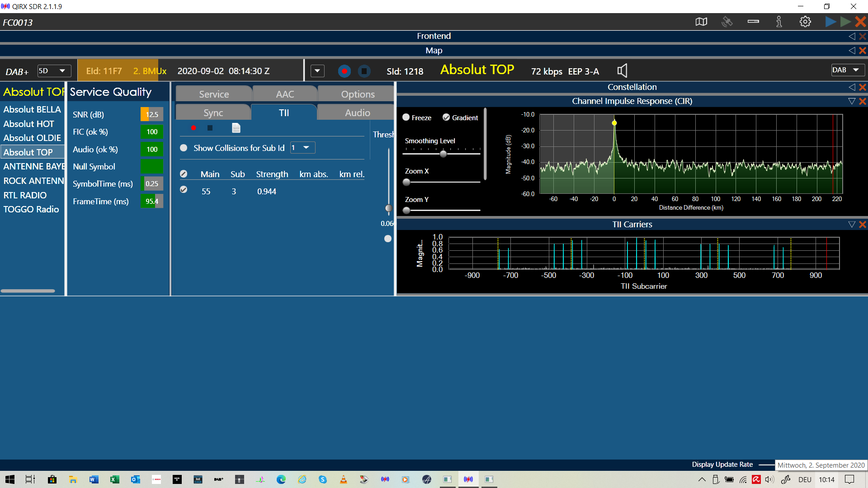Select ROCK ANTENNE service in list
Screen dimensions: 868x488
click(x=33, y=181)
